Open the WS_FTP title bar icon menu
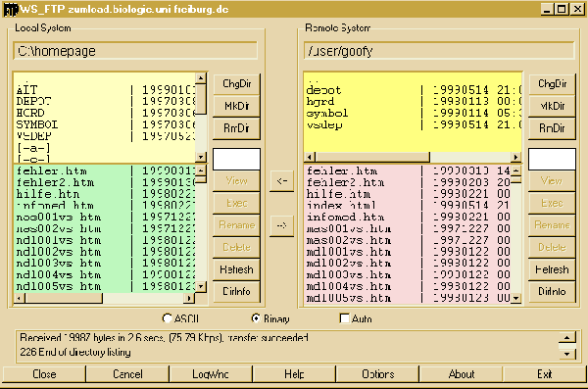This screenshot has width=588, height=389. 10,10
